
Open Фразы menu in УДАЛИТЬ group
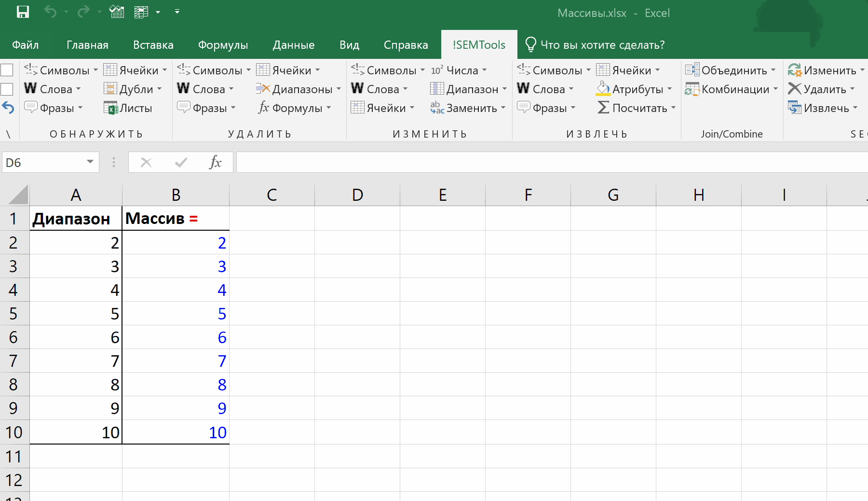pos(206,108)
